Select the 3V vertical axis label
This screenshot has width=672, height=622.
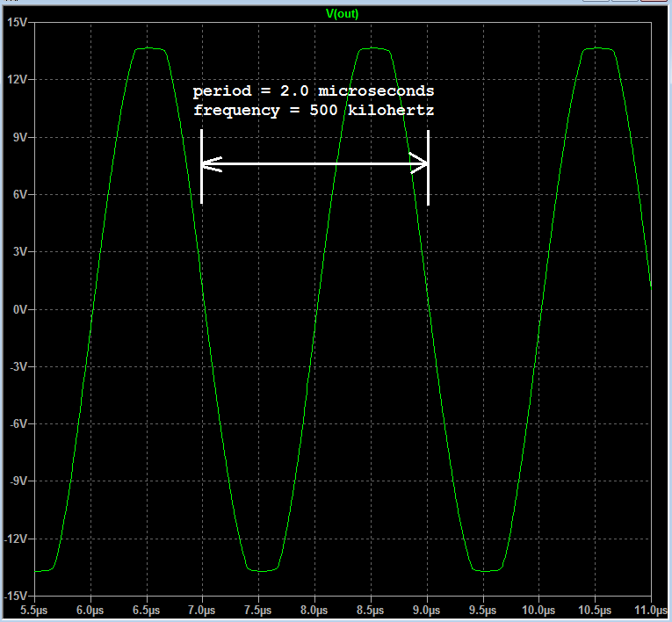tap(19, 251)
